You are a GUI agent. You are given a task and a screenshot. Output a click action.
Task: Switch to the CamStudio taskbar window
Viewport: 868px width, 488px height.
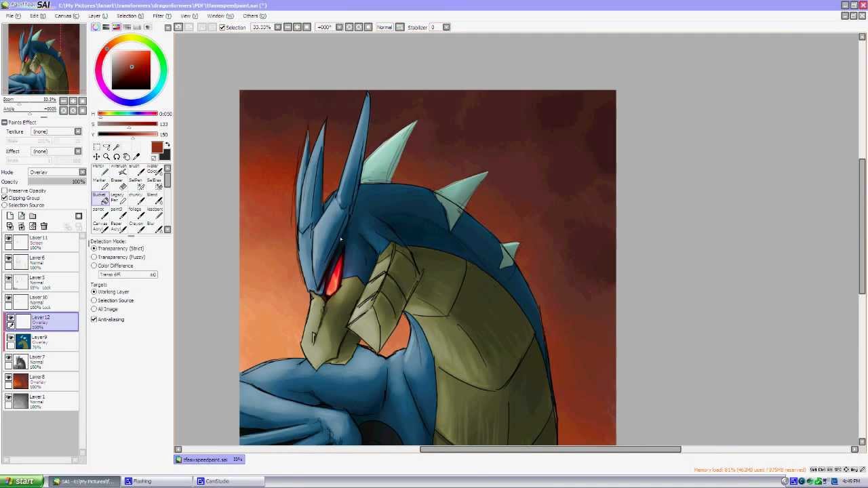click(229, 481)
